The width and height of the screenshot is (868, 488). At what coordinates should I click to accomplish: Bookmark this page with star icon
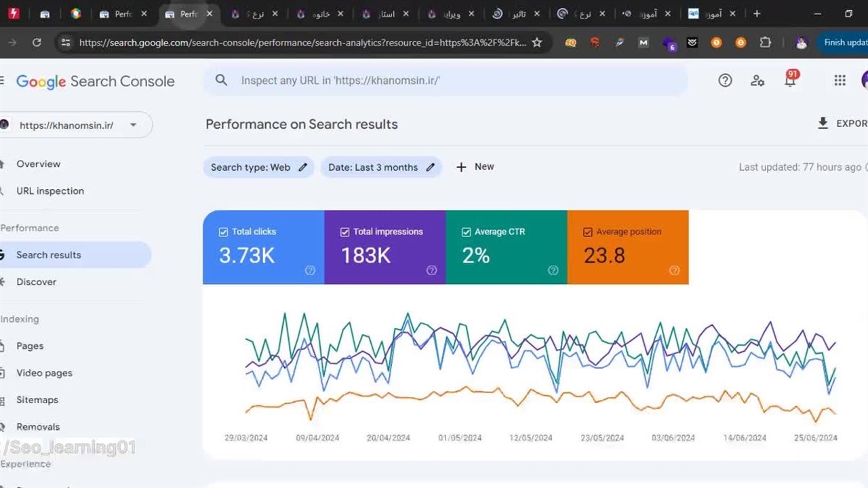pyautogui.click(x=537, y=43)
